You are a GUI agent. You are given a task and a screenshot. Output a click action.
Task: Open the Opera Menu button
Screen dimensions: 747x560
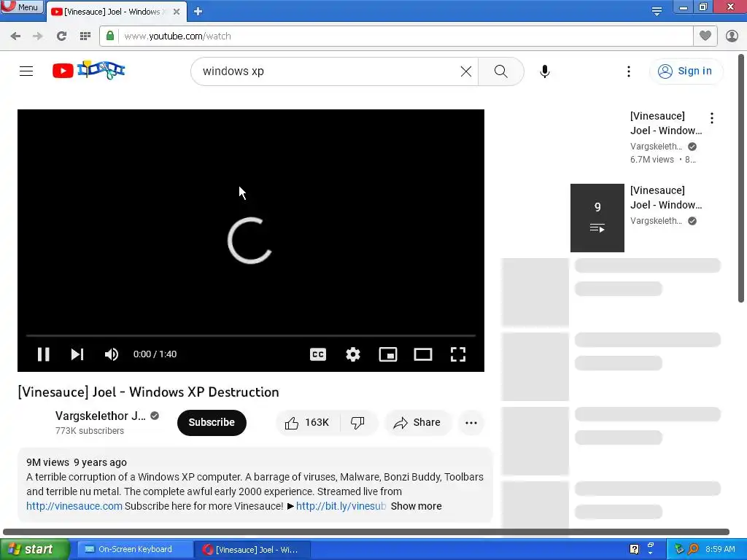coord(22,7)
